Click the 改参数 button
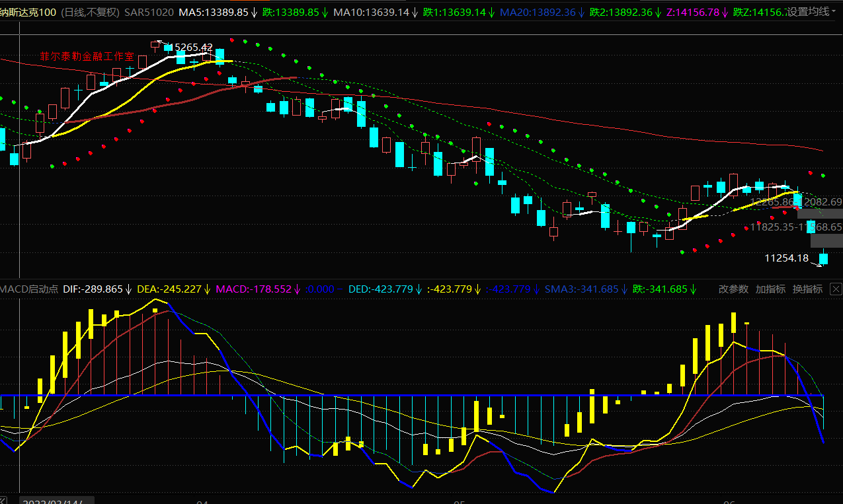Screen dimensions: 843x504 click(x=733, y=289)
